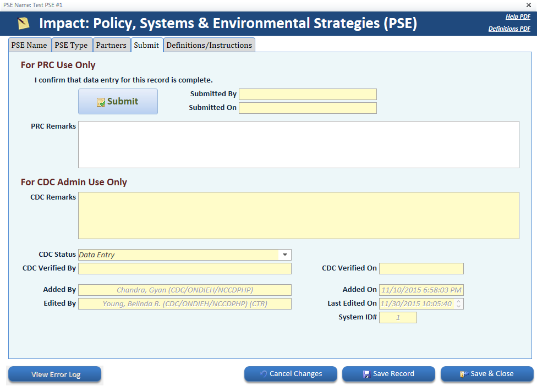Close the PSE form window

529,4
